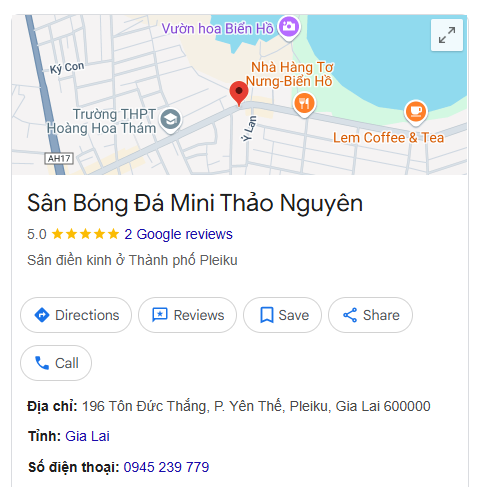Call the venue using Call button
This screenshot has width=478, height=487.
(x=56, y=363)
